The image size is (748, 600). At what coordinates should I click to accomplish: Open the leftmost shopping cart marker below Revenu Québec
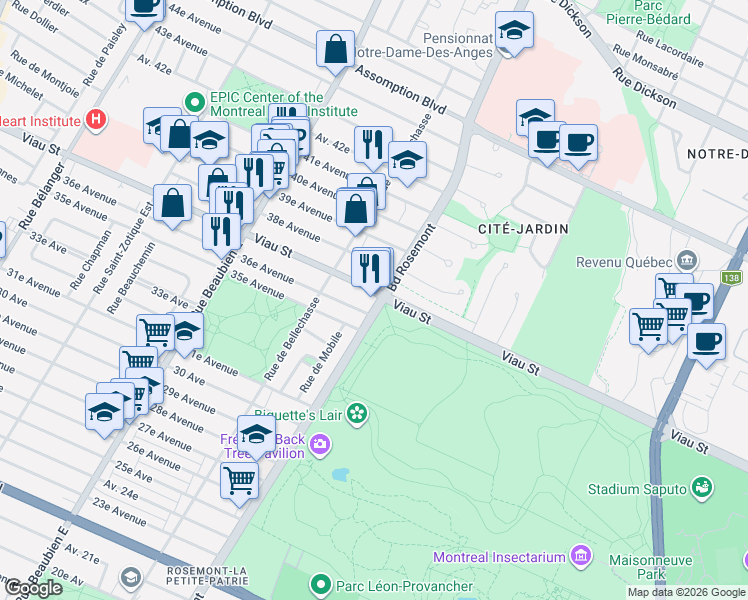tap(648, 327)
